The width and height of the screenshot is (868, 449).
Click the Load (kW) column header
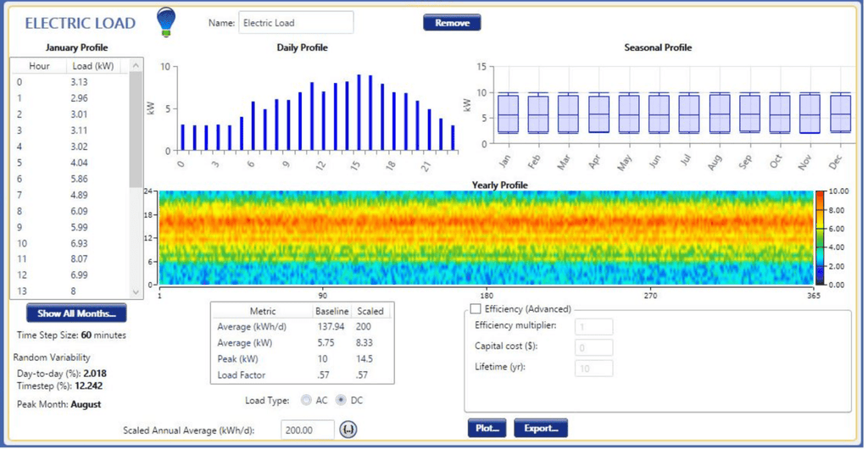[x=93, y=66]
